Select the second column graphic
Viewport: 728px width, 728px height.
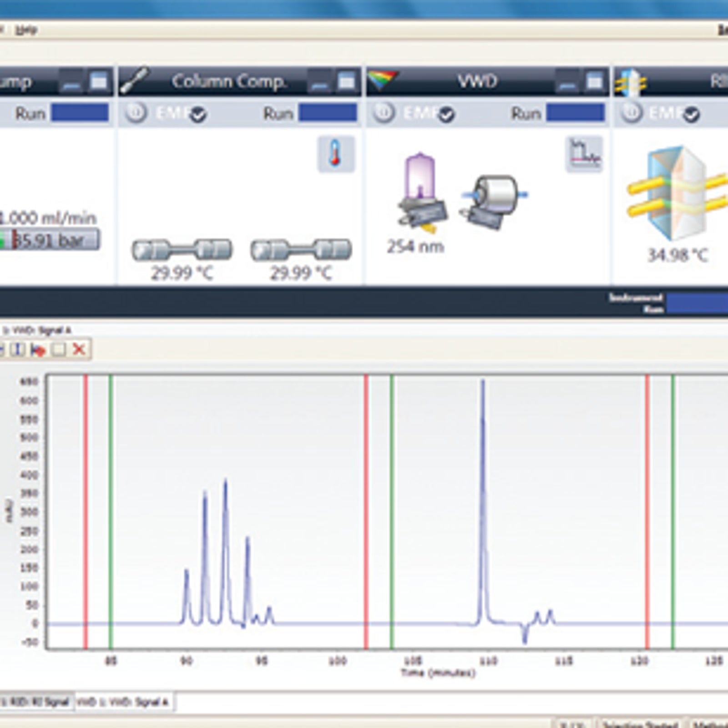click(301, 250)
